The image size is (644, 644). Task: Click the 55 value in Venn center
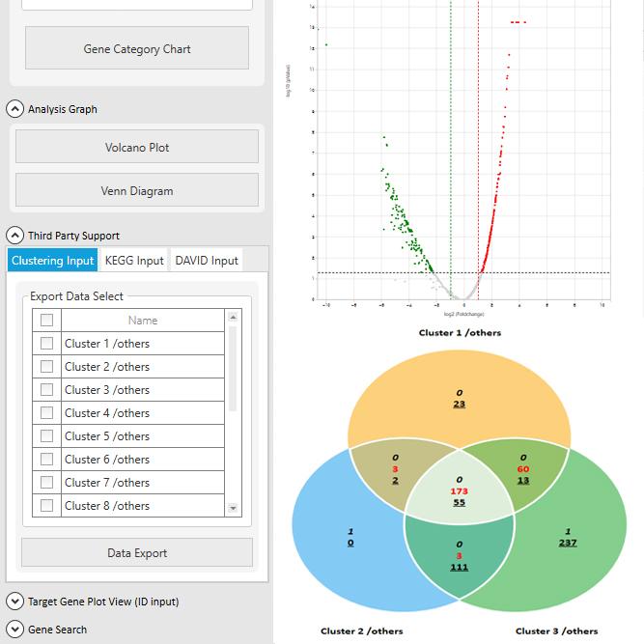point(460,502)
